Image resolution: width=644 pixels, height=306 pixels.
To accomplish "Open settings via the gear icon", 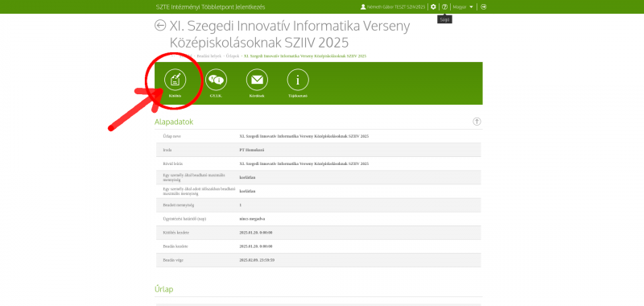I will [x=433, y=7].
